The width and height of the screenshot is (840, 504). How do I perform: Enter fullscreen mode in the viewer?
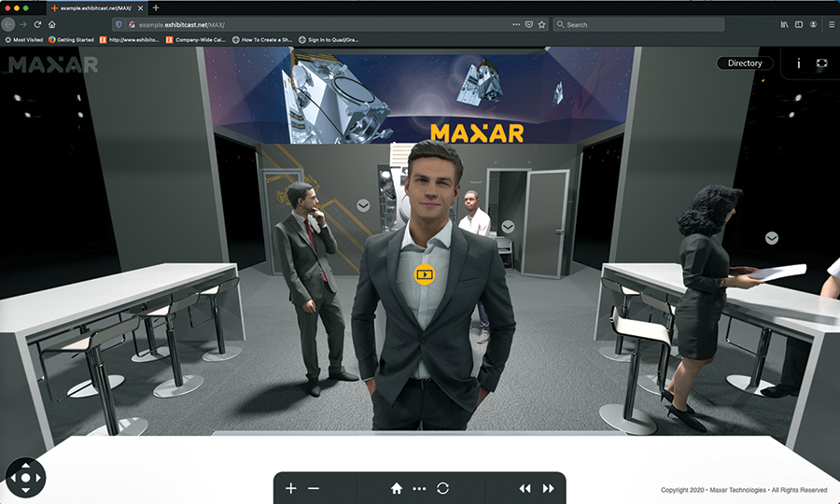click(x=821, y=63)
